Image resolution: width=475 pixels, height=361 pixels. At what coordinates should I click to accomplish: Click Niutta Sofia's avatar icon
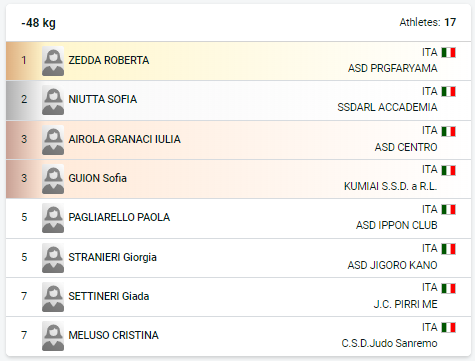pos(53,100)
